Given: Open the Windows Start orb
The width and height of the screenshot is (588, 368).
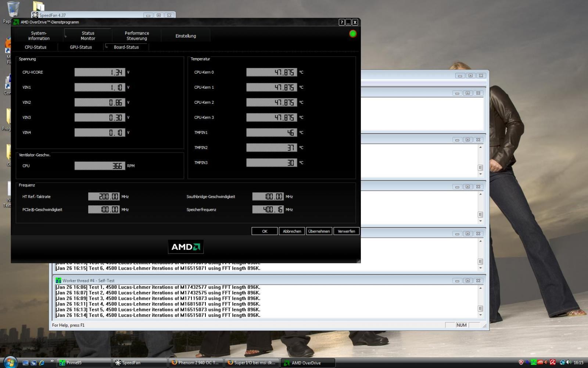Looking at the screenshot, I should pos(10,362).
